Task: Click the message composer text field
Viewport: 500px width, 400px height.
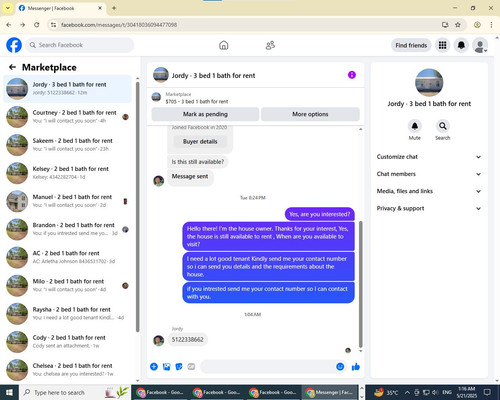Action: click(x=268, y=367)
